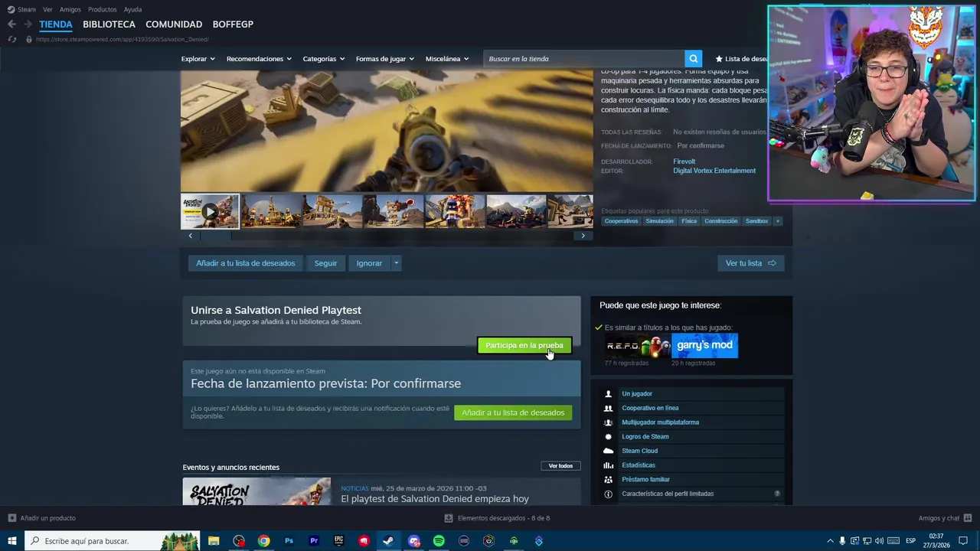
Task: Open Firevolt developer link
Action: coord(684,161)
